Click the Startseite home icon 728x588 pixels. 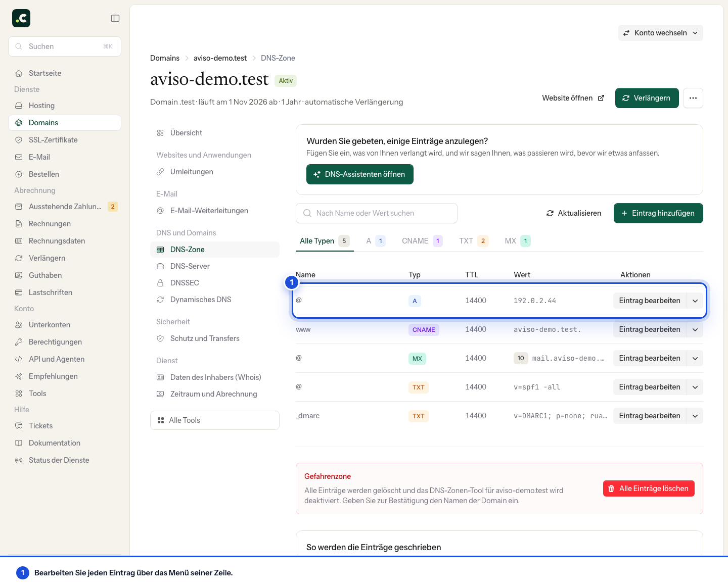pyautogui.click(x=19, y=73)
